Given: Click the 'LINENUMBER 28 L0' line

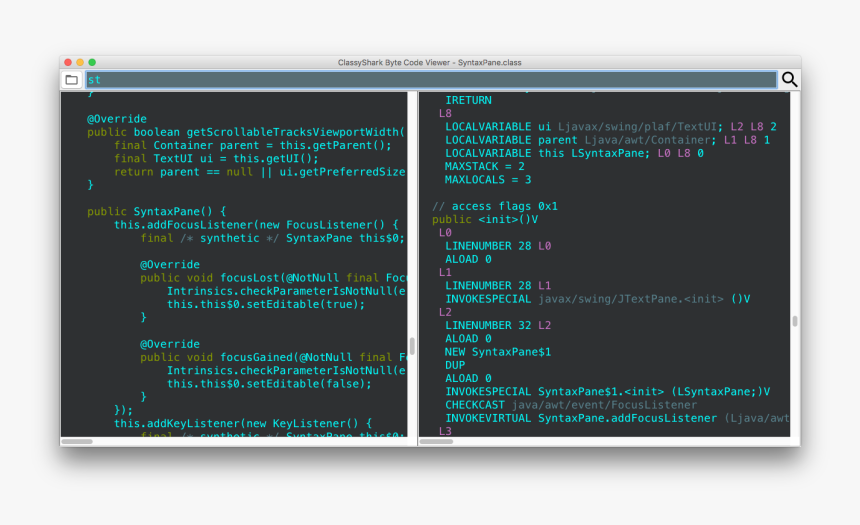Looking at the screenshot, I should 498,246.
